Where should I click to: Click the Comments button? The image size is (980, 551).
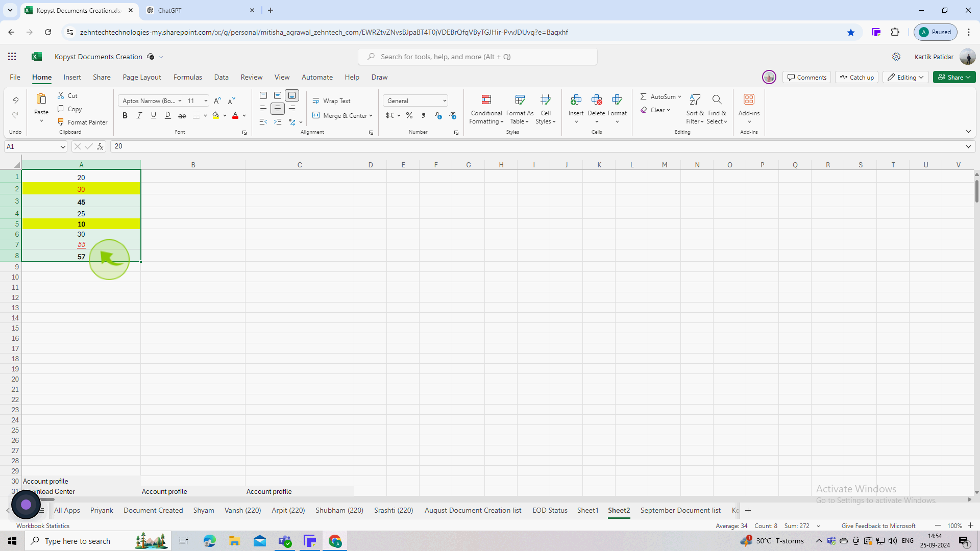pyautogui.click(x=806, y=77)
